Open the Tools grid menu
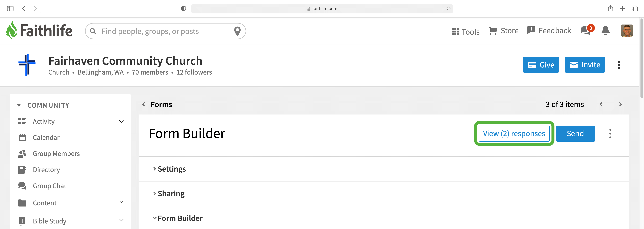 [465, 32]
